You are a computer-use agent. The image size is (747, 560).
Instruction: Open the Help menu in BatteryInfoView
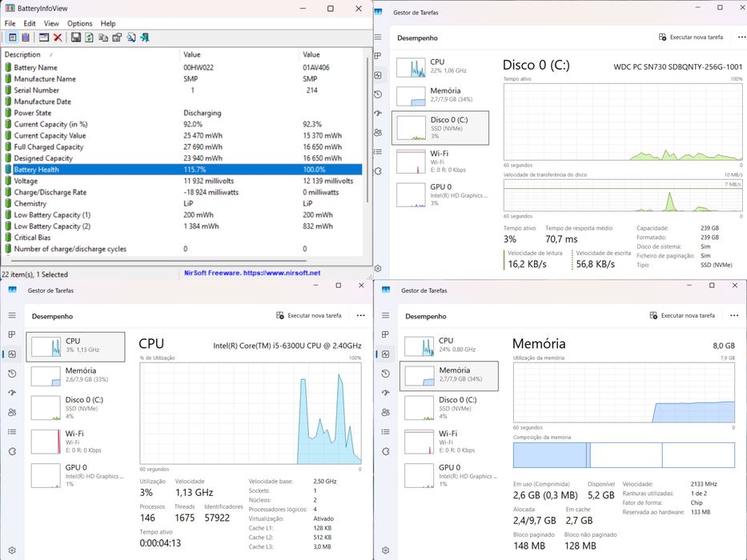point(107,23)
